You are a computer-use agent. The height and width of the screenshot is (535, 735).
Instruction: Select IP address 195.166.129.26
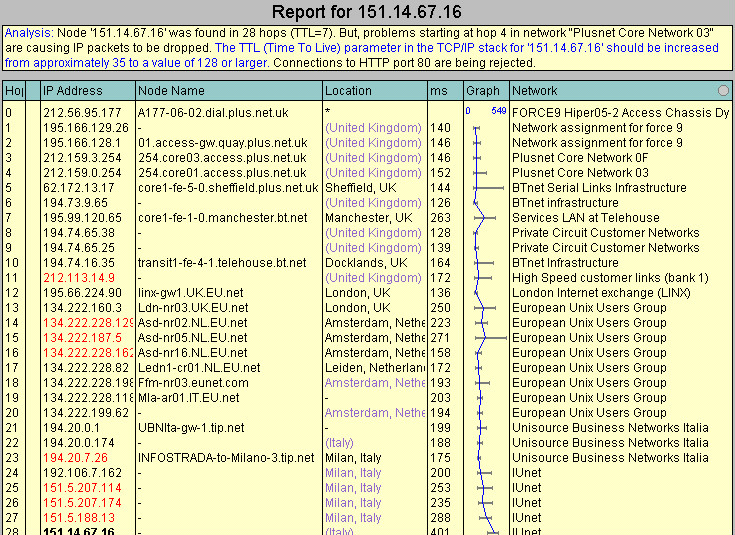(86, 128)
